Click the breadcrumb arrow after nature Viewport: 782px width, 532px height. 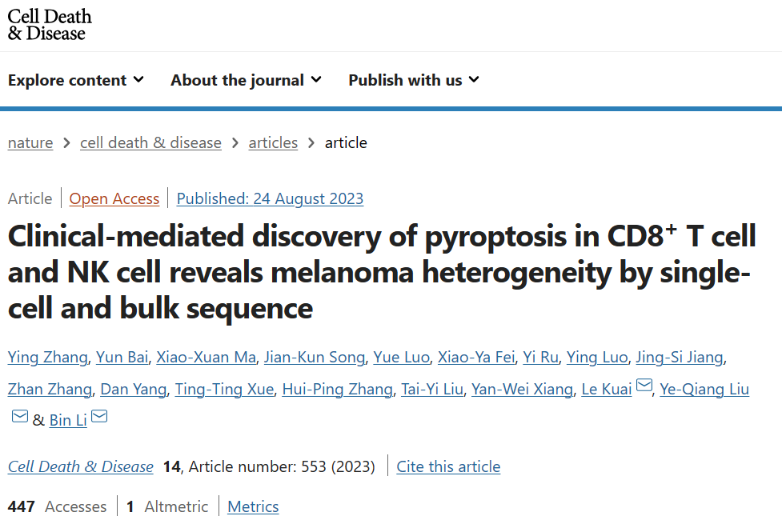click(x=65, y=142)
